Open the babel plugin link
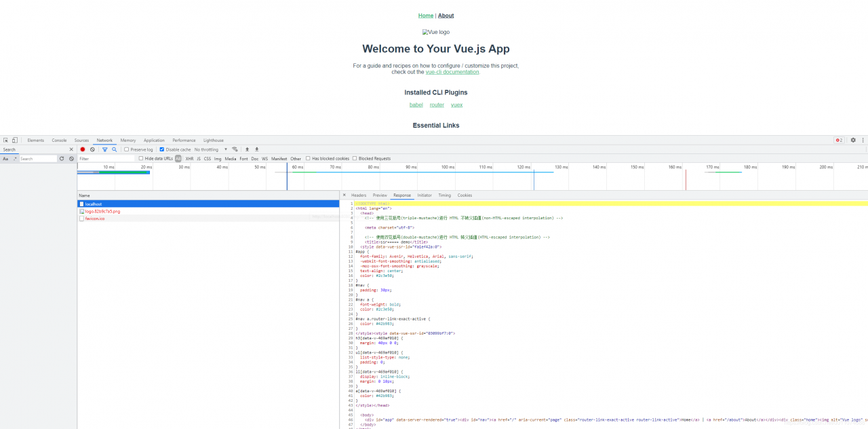 coord(416,105)
